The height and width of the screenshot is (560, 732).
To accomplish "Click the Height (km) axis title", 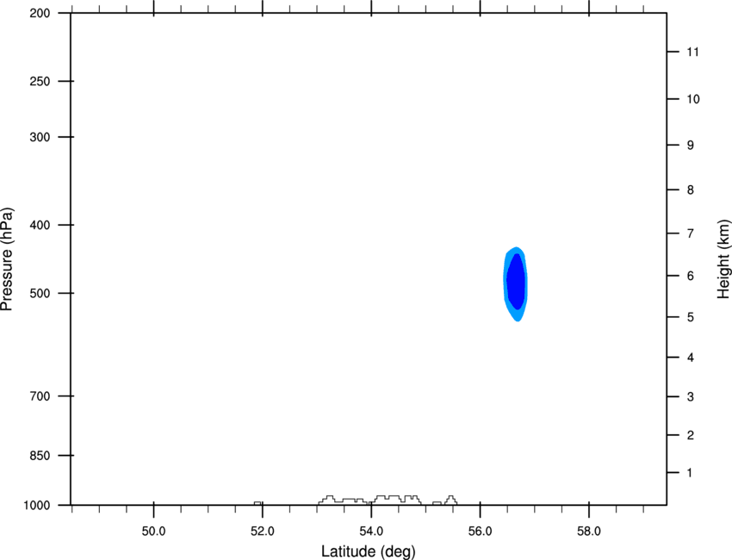I will tap(723, 259).
